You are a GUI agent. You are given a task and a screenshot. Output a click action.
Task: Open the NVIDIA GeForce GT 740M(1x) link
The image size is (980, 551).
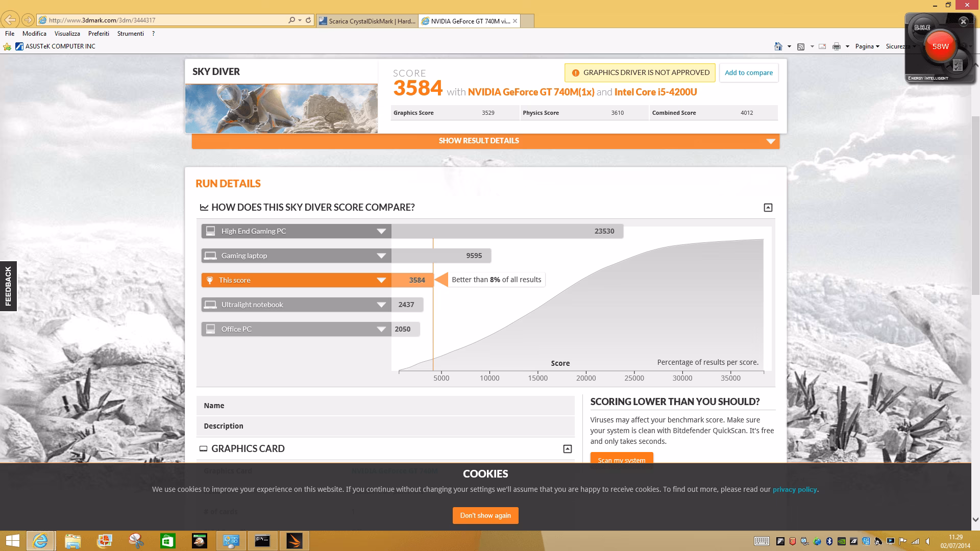pyautogui.click(x=531, y=92)
